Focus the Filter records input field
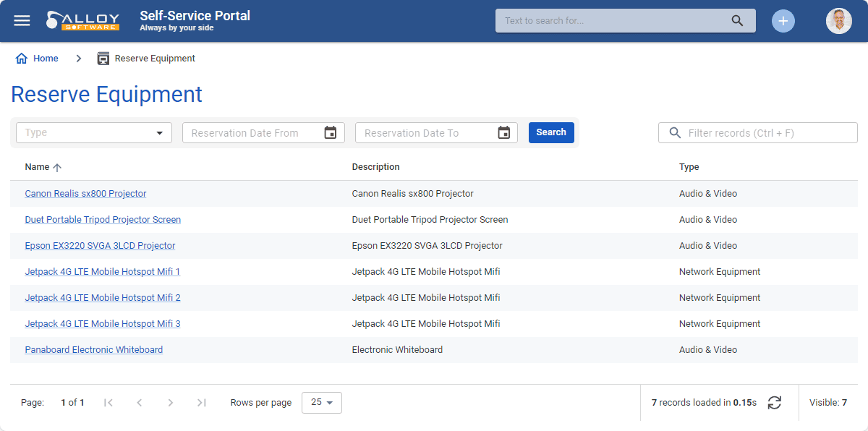The image size is (868, 431). [x=758, y=133]
